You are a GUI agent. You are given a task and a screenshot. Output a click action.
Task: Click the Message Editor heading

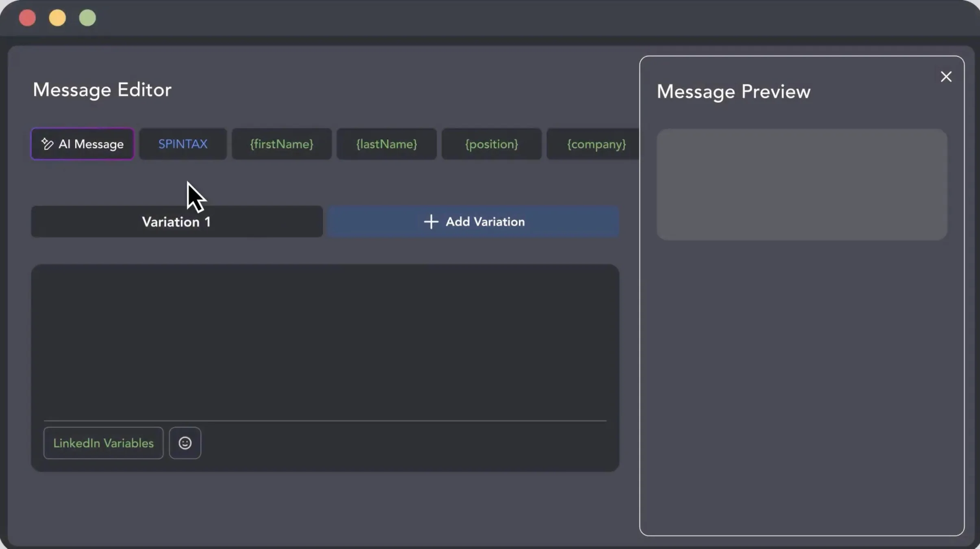point(102,90)
